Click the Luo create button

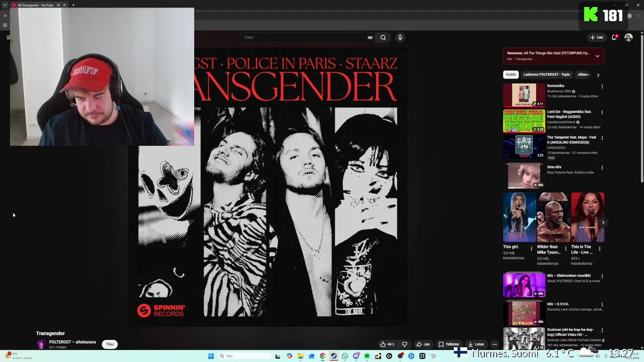click(x=597, y=37)
